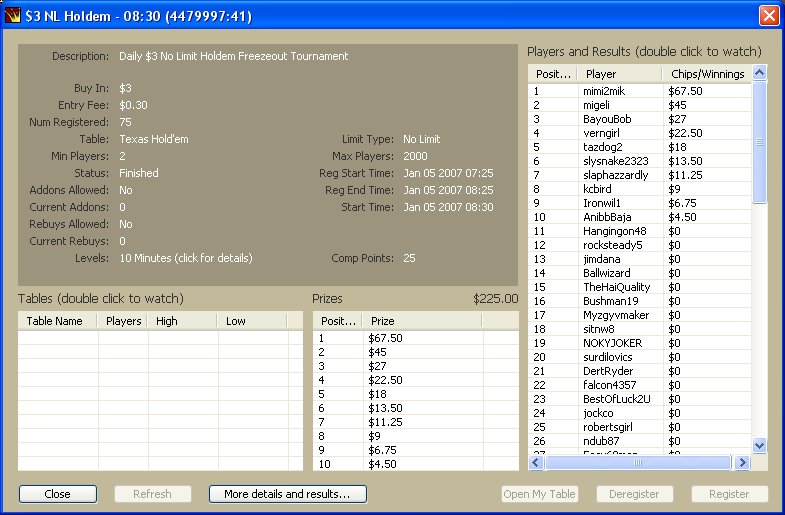Select player falcon4357 row
This screenshot has width=785, height=515.
coord(640,385)
